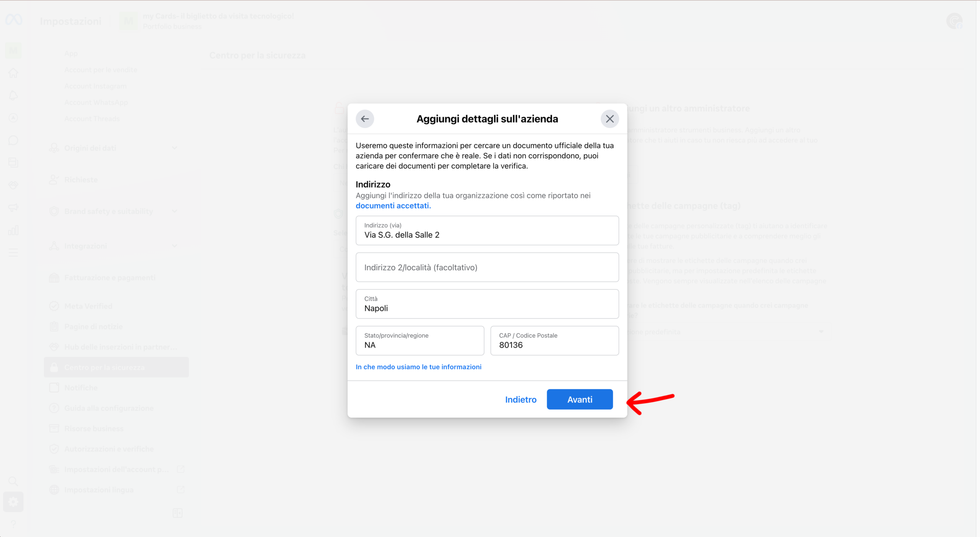Close the Aggiungi dettagli sull'azienda dialog
This screenshot has height=537, width=980.
pos(609,119)
